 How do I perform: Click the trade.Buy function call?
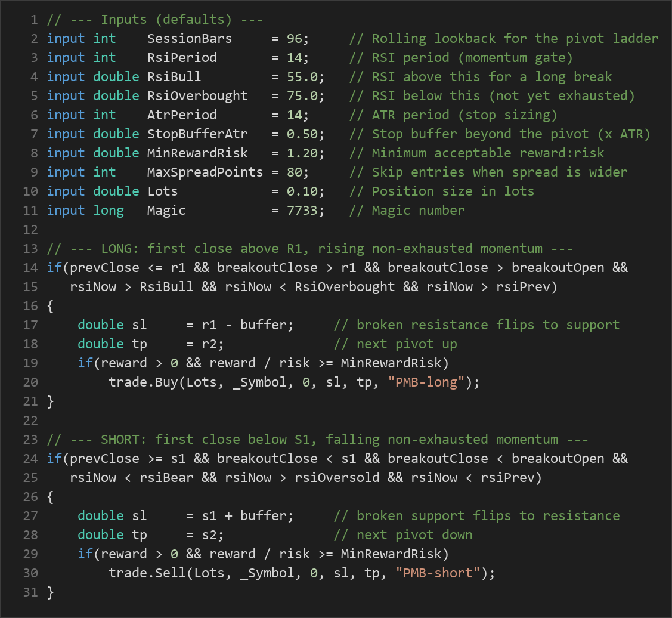[x=143, y=382]
